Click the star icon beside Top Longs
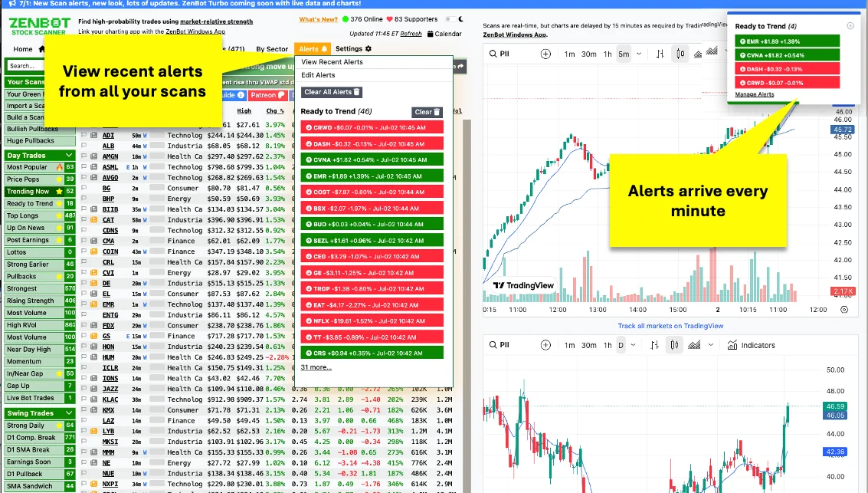The image size is (868, 493). pyautogui.click(x=59, y=216)
